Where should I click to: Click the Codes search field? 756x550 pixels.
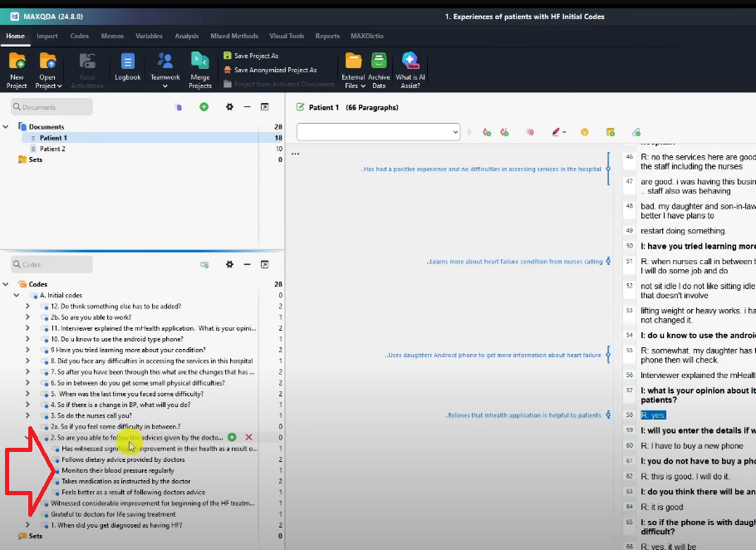click(52, 264)
